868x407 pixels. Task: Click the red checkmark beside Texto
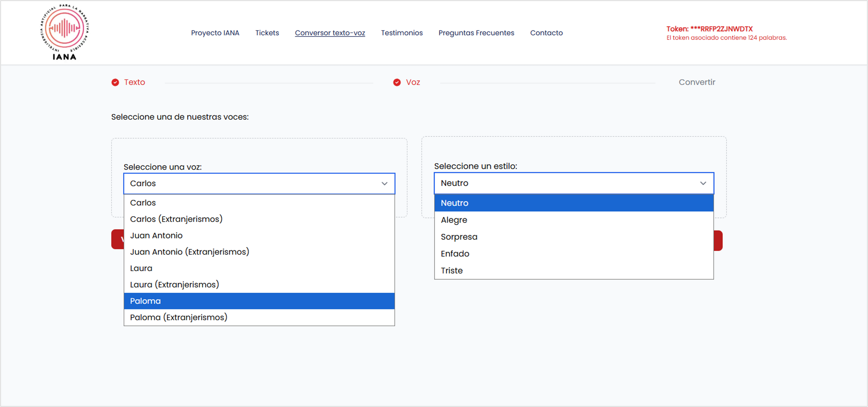click(115, 82)
